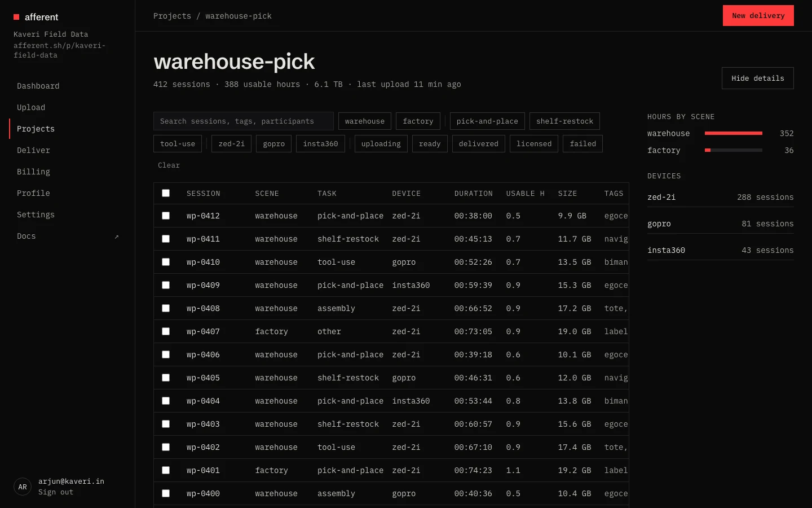Sort sessions by SIZE column header
The height and width of the screenshot is (508, 812).
[567, 194]
